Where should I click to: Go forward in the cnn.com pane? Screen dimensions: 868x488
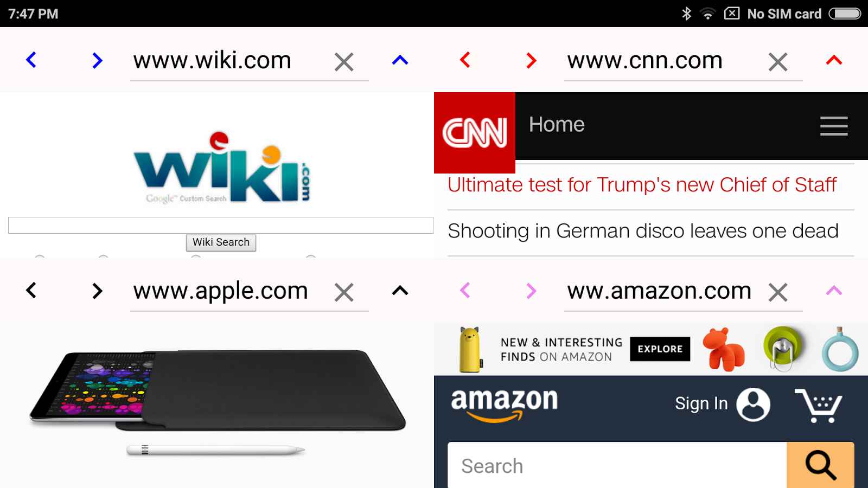pos(531,60)
